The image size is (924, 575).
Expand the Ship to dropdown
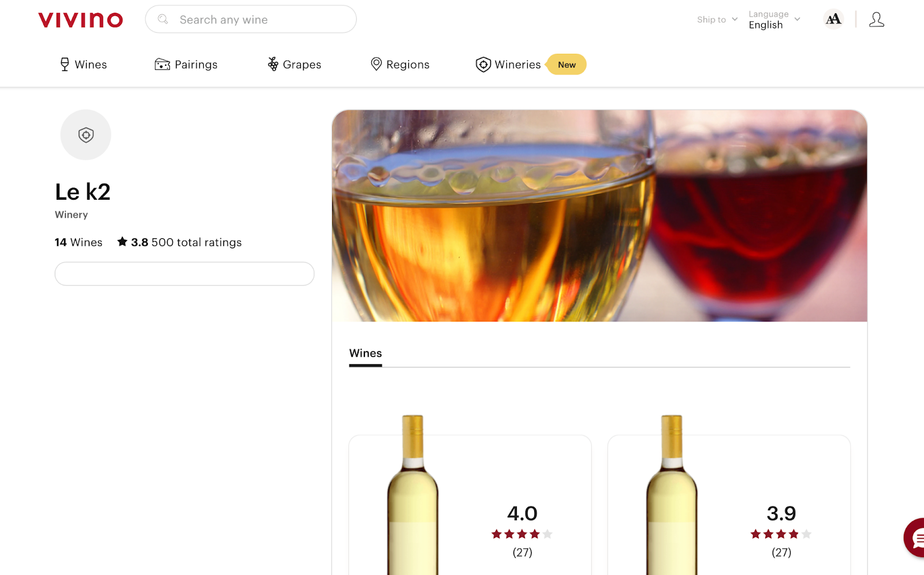pos(717,20)
